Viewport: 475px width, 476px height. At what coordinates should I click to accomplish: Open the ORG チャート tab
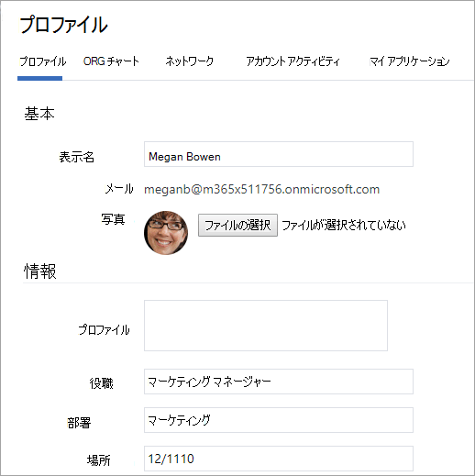pyautogui.click(x=111, y=61)
